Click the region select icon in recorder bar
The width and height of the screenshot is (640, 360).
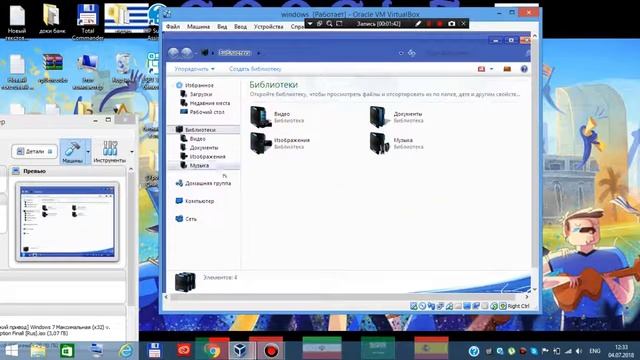coord(339,24)
